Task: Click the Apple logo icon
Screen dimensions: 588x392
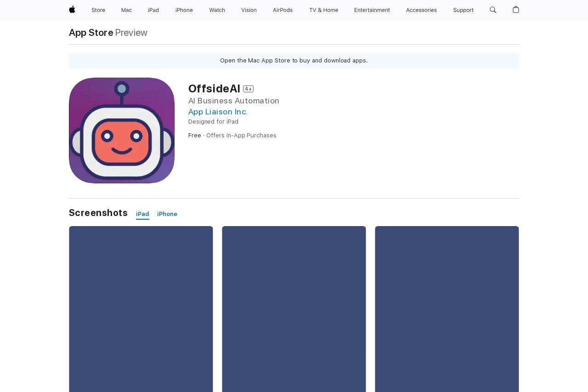Action: pos(72,10)
